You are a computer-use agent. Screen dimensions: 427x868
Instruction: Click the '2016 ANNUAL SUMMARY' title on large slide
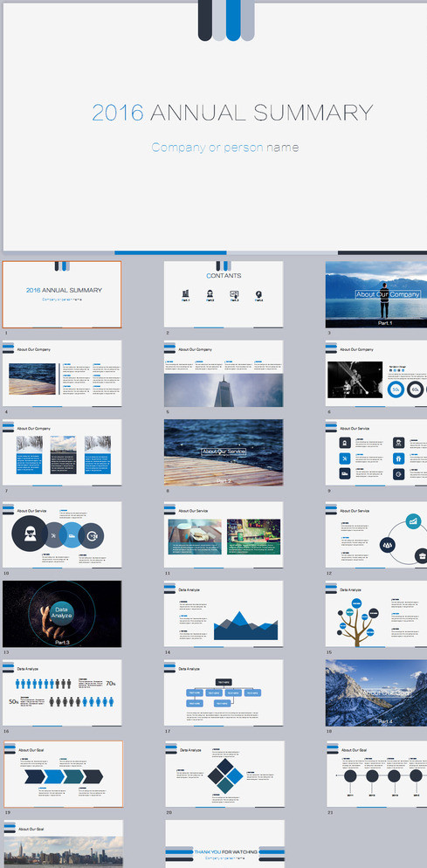click(x=232, y=113)
